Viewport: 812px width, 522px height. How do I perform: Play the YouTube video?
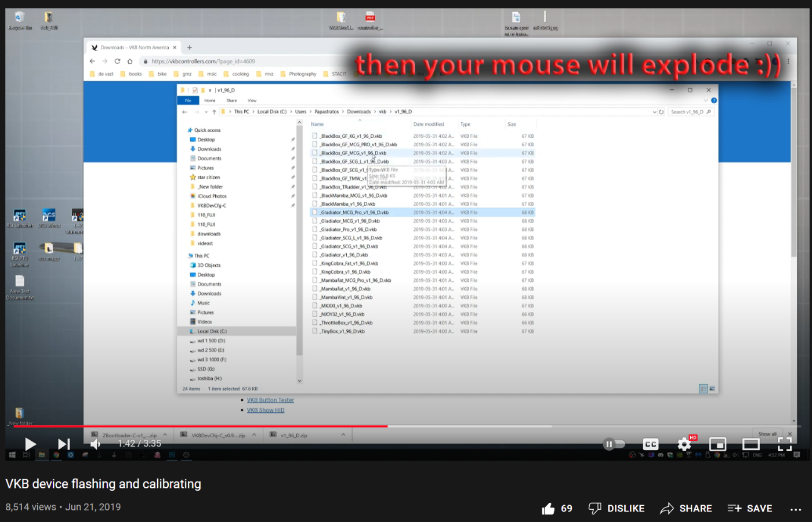point(30,444)
